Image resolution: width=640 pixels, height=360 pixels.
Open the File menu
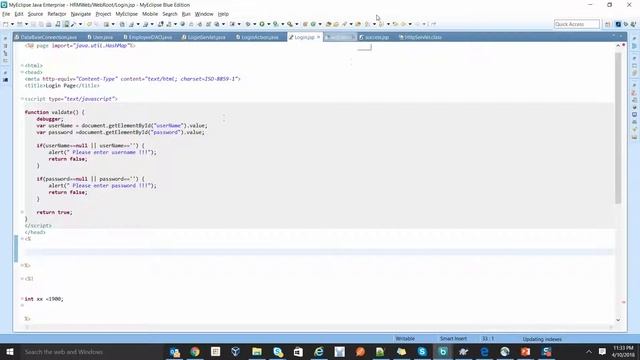pyautogui.click(x=6, y=14)
